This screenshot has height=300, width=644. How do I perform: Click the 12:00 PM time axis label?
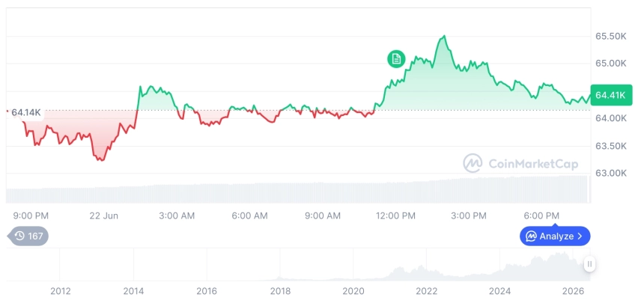tap(395, 216)
